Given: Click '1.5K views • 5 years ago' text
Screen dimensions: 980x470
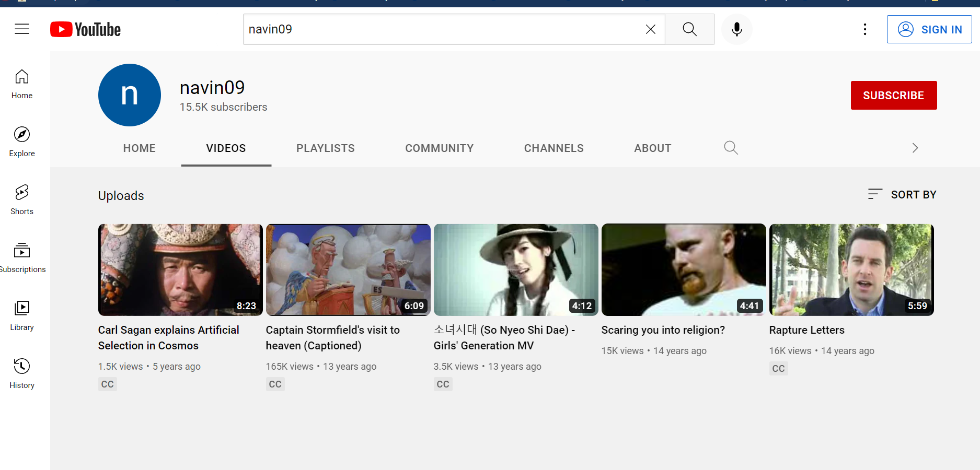Looking at the screenshot, I should pyautogui.click(x=149, y=367).
